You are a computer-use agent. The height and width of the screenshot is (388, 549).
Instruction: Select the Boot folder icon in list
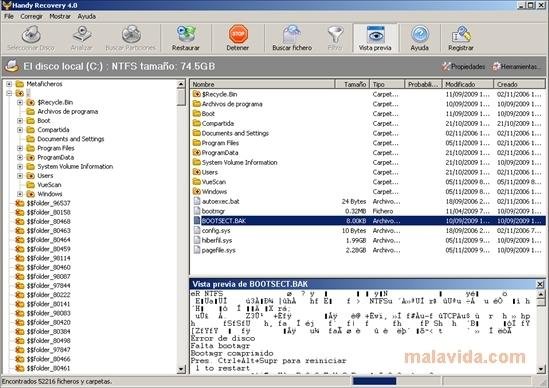pyautogui.click(x=196, y=113)
